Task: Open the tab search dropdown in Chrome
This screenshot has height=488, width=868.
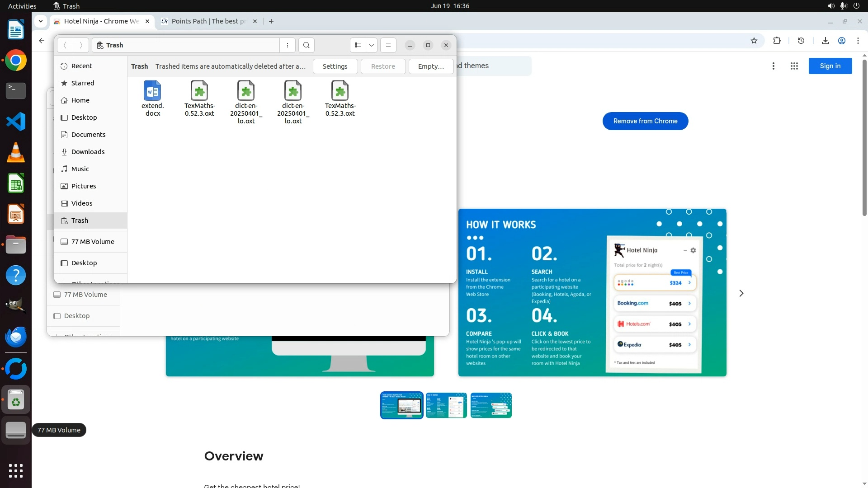Action: click(41, 21)
